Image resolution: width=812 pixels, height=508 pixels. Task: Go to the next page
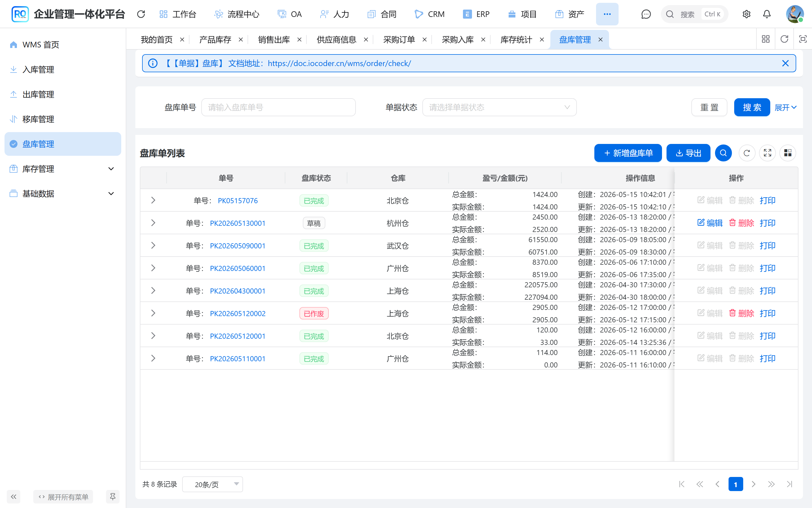[754, 484]
